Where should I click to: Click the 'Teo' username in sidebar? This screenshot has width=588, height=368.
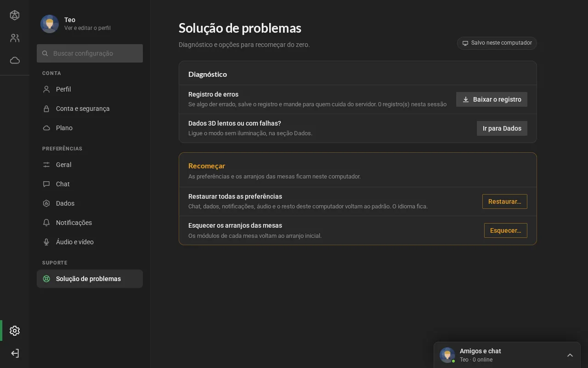(x=70, y=20)
